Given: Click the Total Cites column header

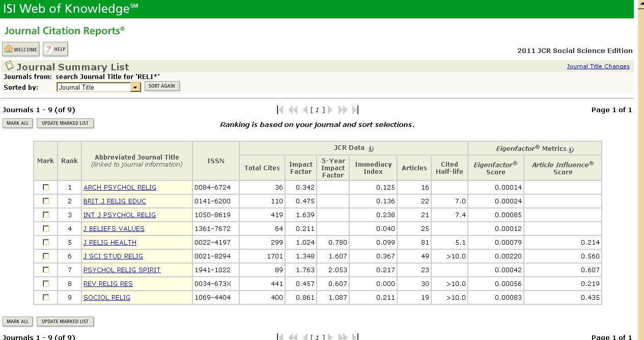Looking at the screenshot, I should click(262, 168).
